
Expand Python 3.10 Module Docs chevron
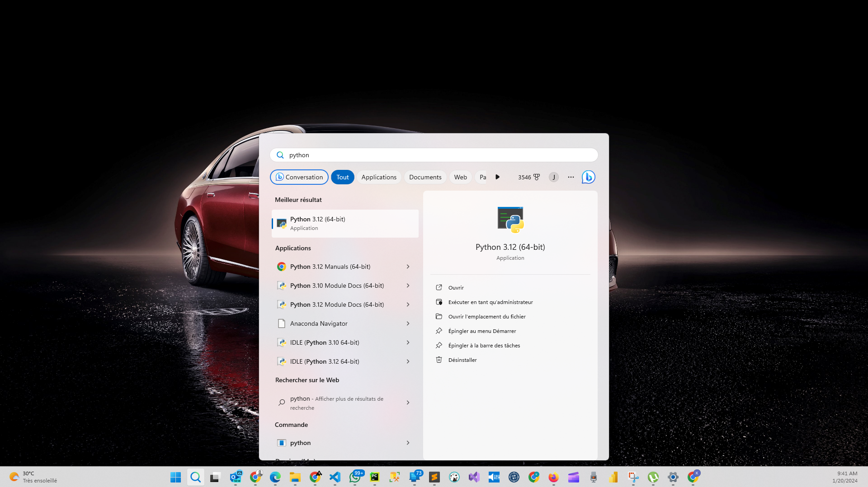pos(408,286)
